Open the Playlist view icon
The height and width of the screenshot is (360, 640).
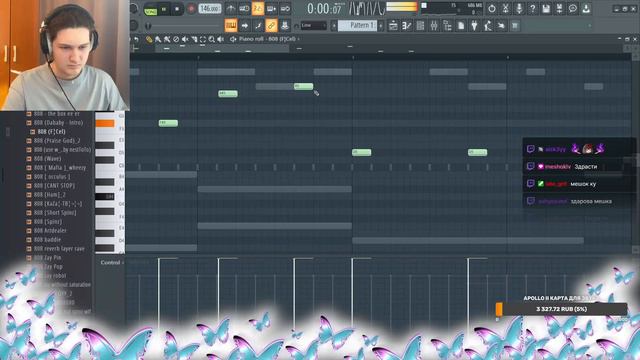pyautogui.click(x=393, y=26)
